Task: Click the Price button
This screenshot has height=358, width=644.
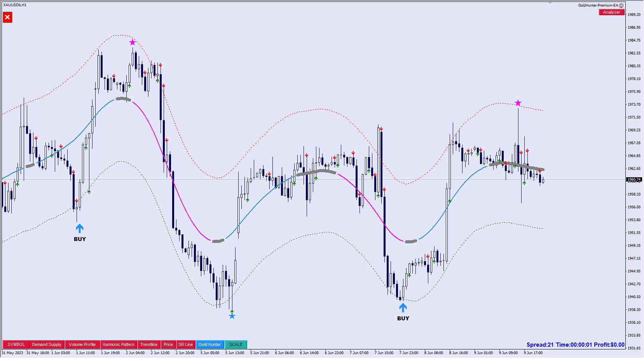Action: pos(168,344)
